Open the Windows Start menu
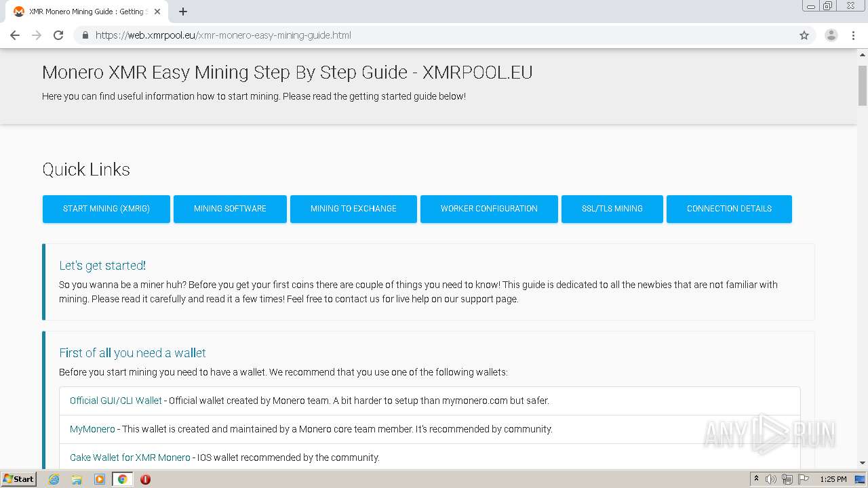 tap(18, 479)
